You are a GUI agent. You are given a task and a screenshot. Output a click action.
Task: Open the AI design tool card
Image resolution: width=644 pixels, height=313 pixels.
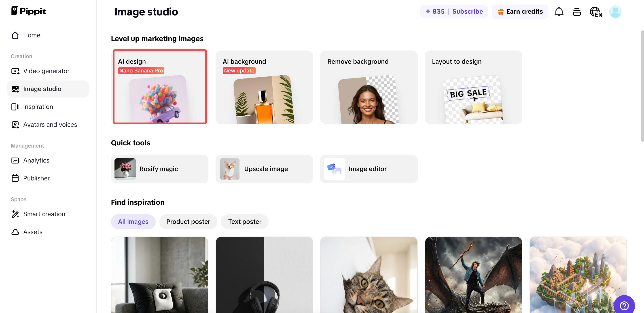pos(160,87)
